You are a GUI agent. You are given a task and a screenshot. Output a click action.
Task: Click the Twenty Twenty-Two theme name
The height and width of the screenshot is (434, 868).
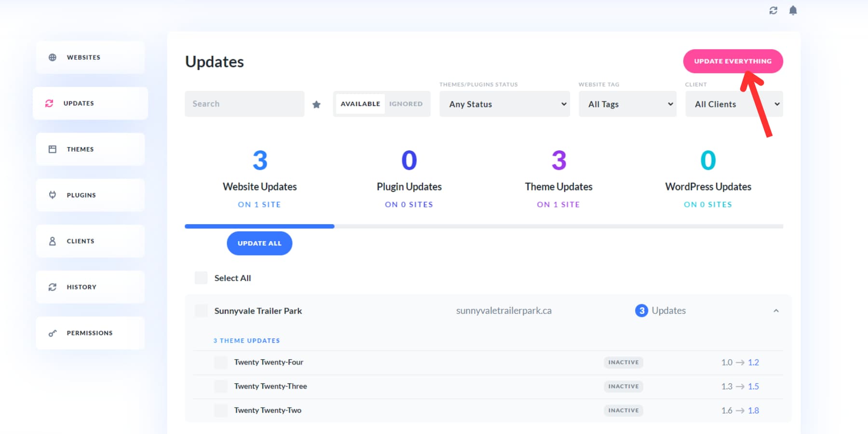(x=268, y=410)
